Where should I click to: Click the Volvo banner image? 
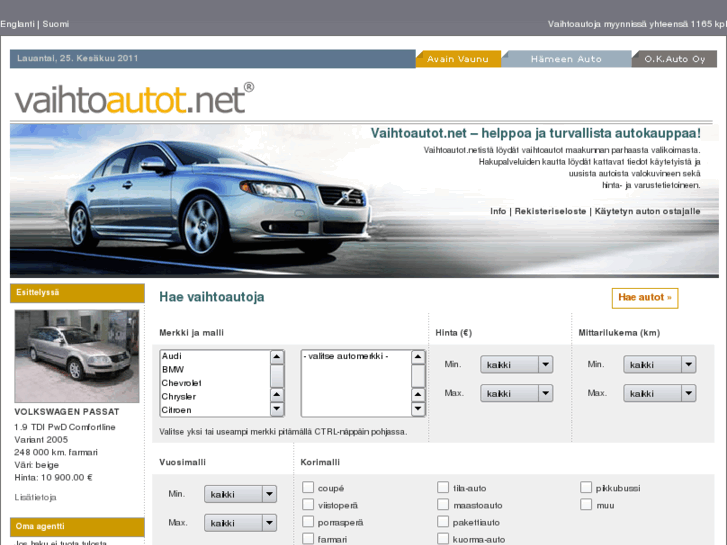pyautogui.click(x=364, y=200)
